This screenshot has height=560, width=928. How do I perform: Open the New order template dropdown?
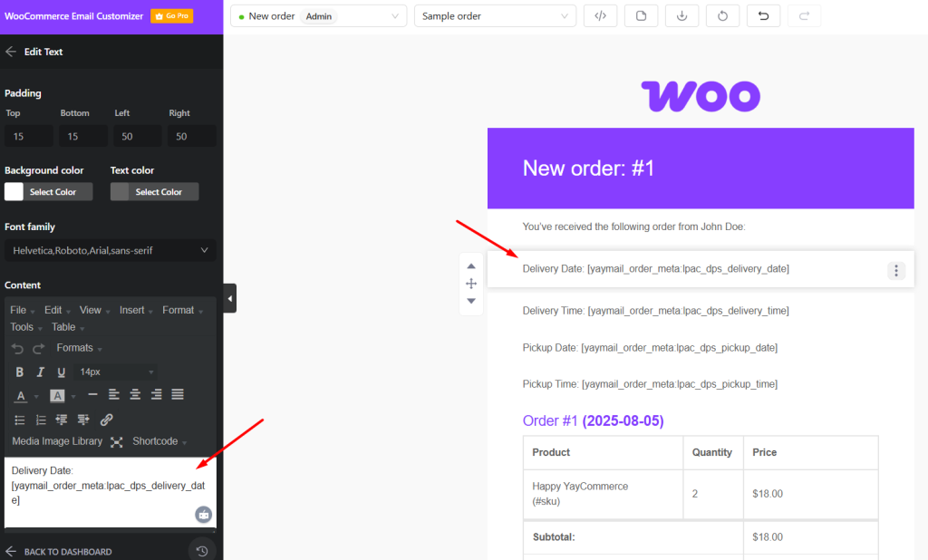[318, 16]
